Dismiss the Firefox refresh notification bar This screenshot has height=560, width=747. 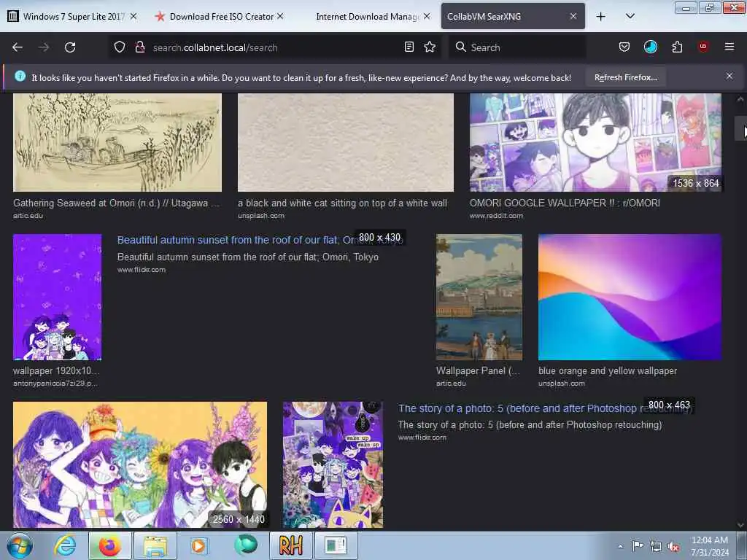tap(729, 76)
